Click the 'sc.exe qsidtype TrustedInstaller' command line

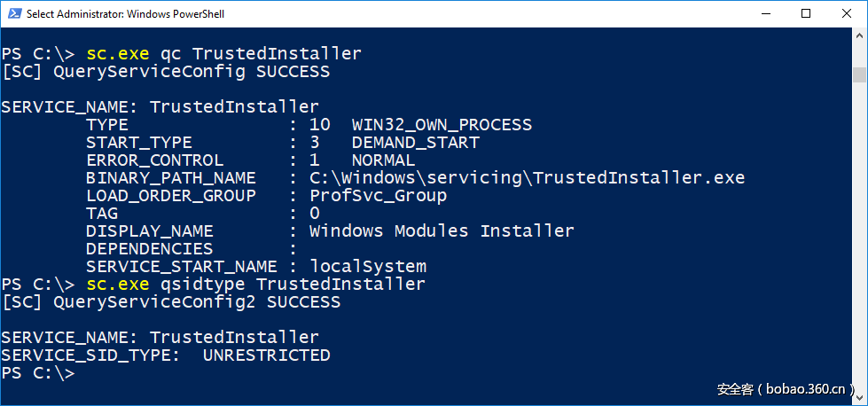coord(255,285)
